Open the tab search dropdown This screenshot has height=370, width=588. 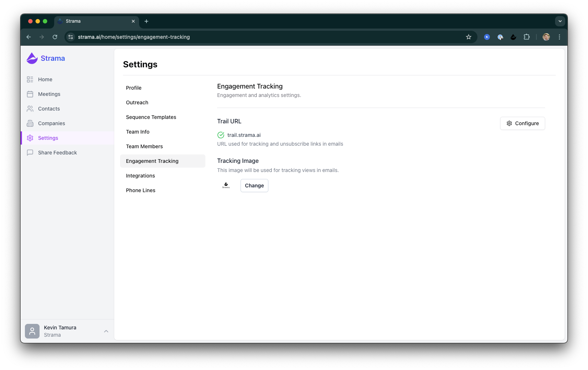click(560, 21)
